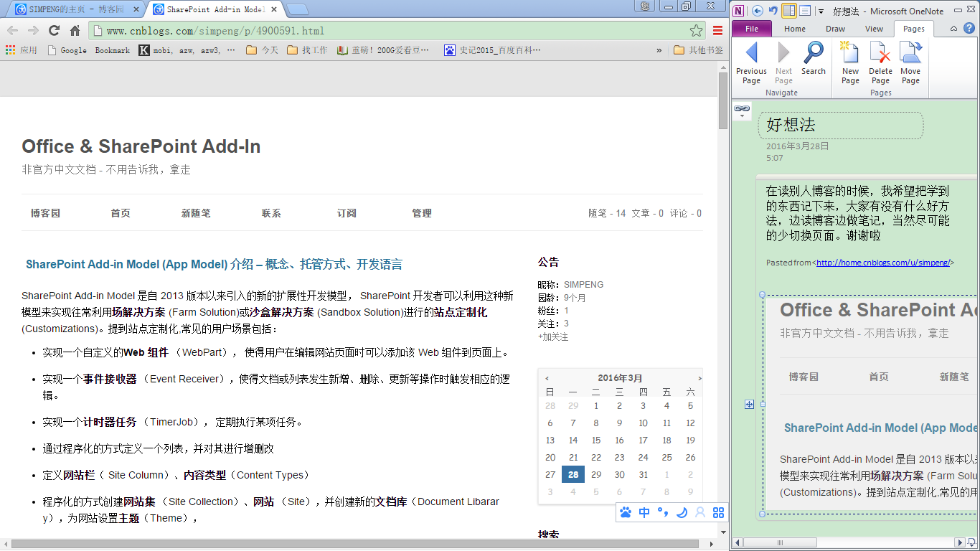Image resolution: width=980 pixels, height=551 pixels.
Task: Click Previous Page in OneNote ribbon
Action: (751, 63)
